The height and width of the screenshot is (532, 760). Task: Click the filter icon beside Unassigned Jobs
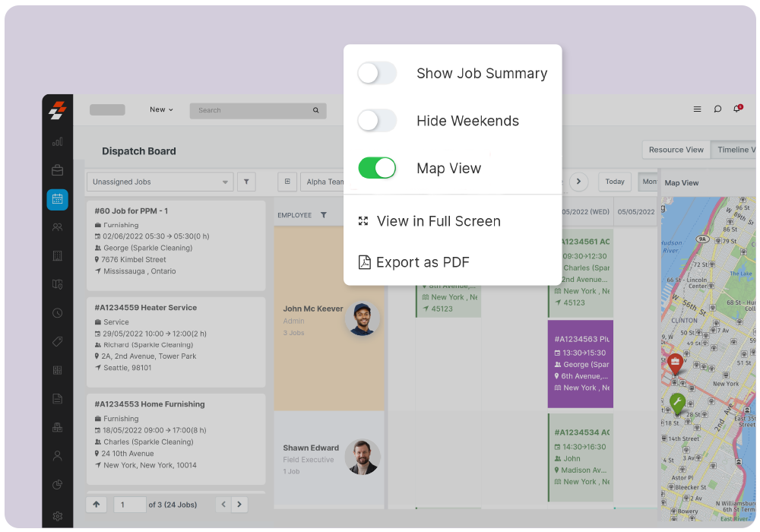click(246, 182)
